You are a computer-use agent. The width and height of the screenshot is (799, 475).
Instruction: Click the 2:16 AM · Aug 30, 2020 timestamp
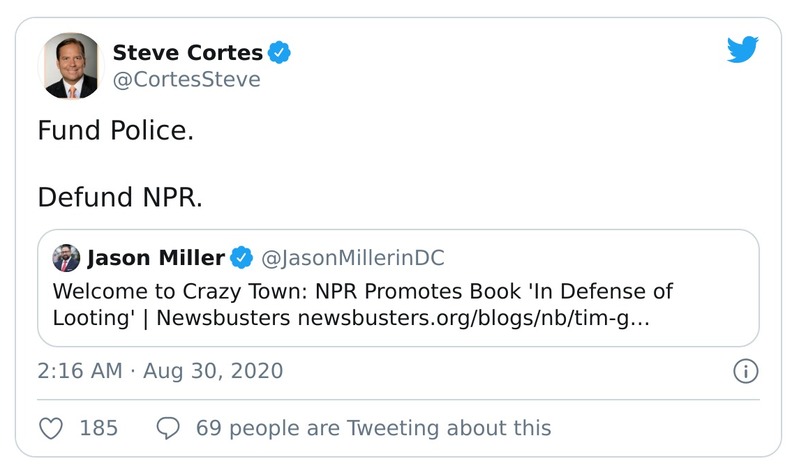tap(160, 371)
